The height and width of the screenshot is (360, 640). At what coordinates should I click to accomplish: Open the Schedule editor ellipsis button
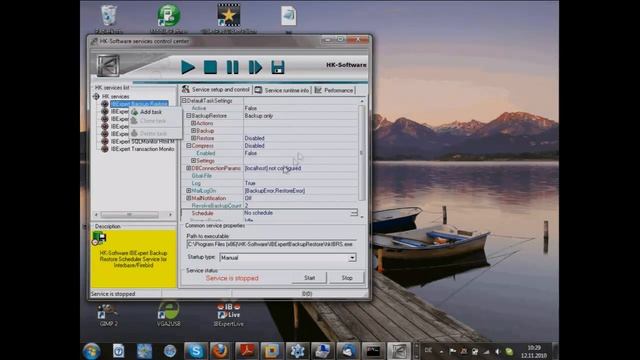354,213
